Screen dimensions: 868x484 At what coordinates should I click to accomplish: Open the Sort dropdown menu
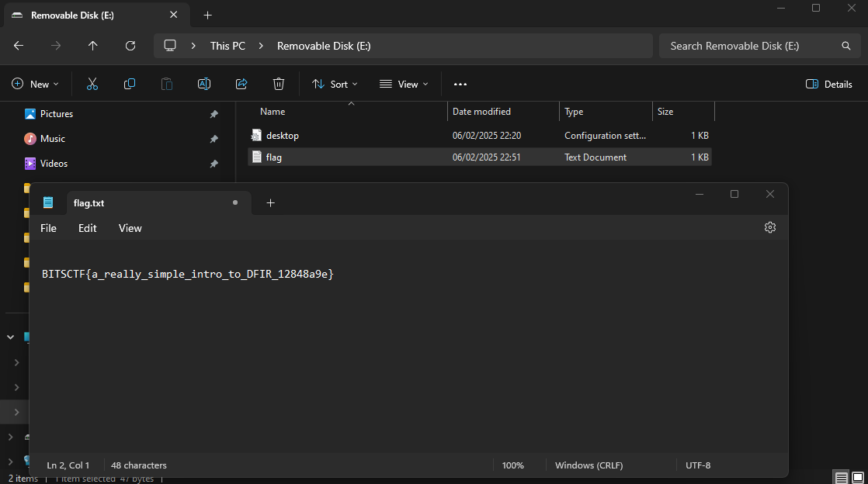pos(335,84)
